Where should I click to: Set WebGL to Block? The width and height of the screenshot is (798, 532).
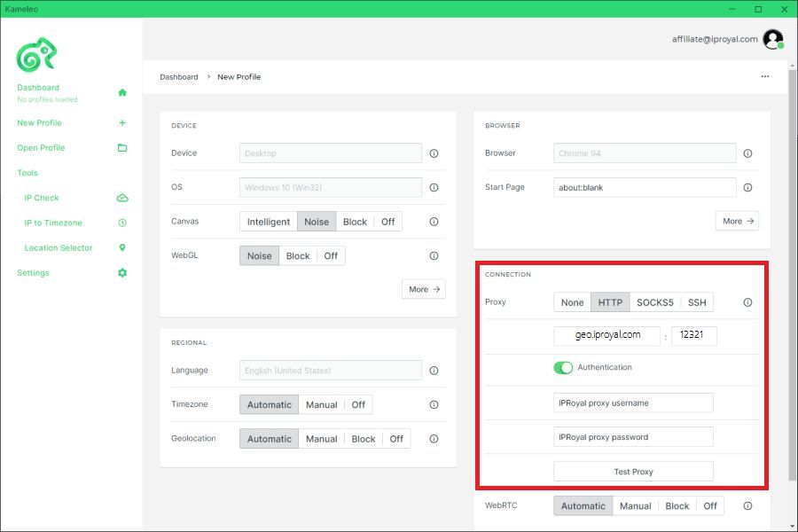[x=298, y=255]
